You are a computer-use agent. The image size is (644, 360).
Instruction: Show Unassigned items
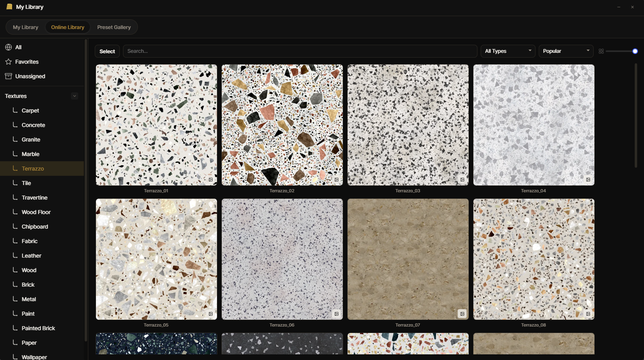click(x=42, y=76)
